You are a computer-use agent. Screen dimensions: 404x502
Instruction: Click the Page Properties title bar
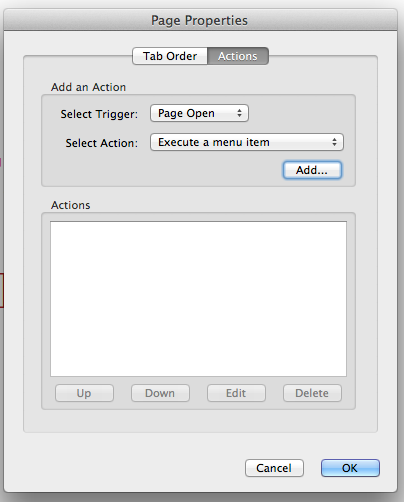(200, 20)
